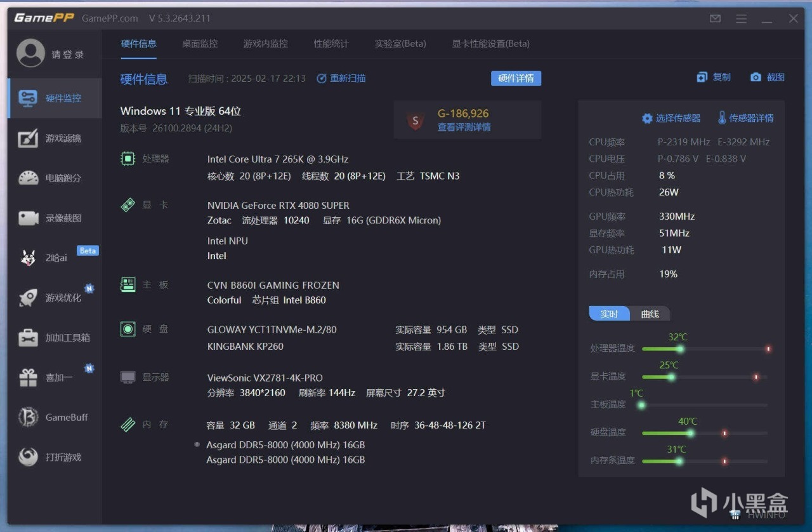Click the 选择传感器 gear icon
This screenshot has width=812, height=532.
647,118
